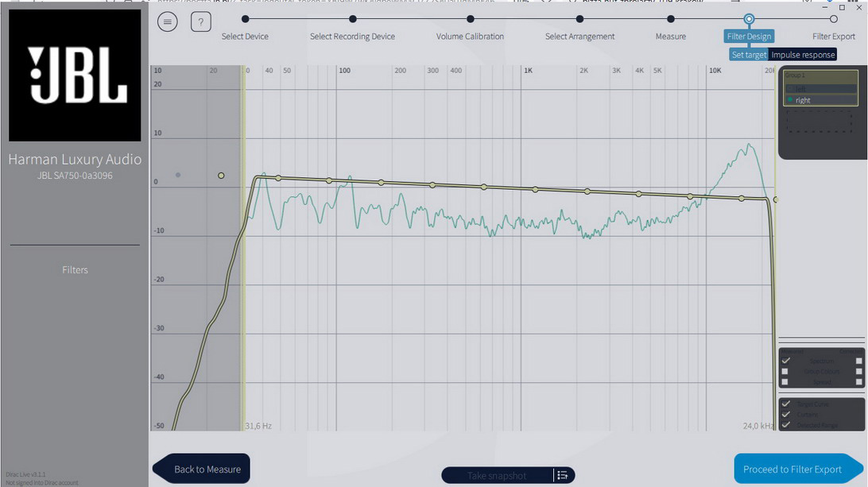Click the Volume Calibration step dot
Image resolution: width=868 pixels, height=487 pixels.
pyautogui.click(x=471, y=19)
